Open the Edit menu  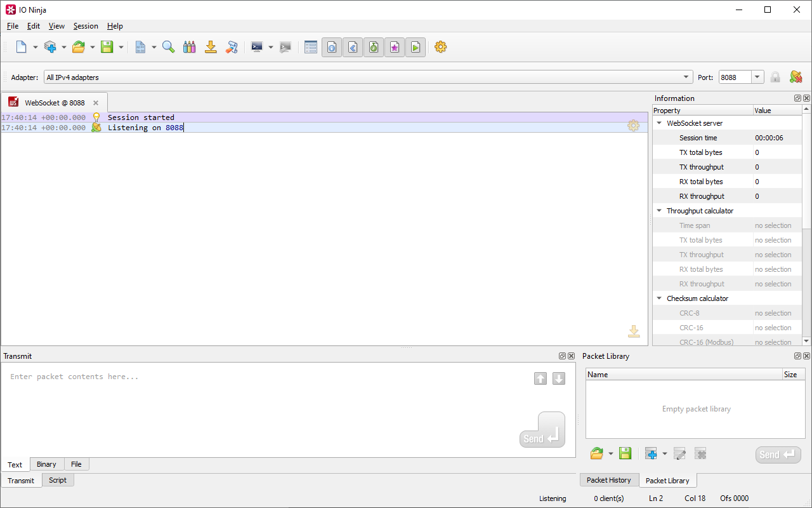pos(34,26)
